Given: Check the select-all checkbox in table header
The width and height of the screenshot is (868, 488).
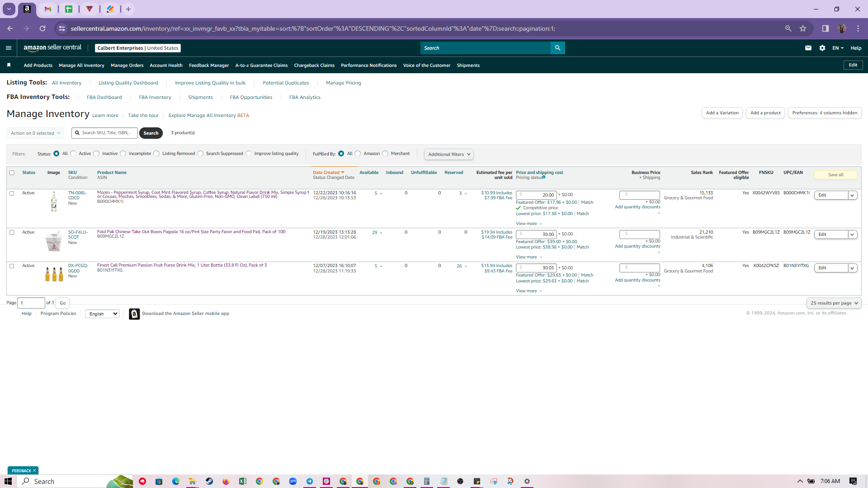Looking at the screenshot, I should pos(12,173).
